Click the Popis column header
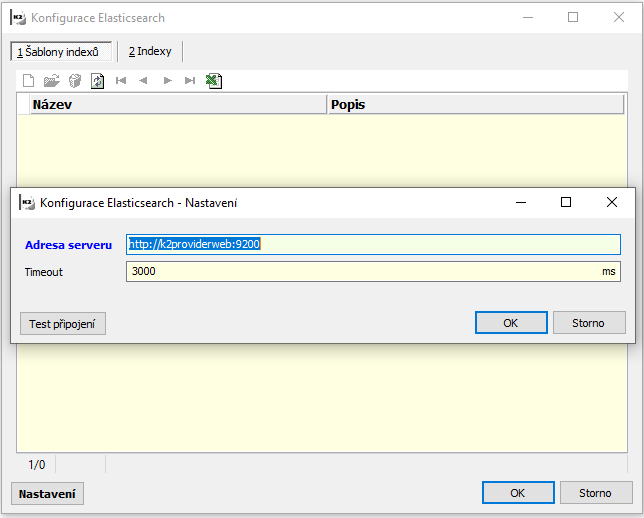 476,104
